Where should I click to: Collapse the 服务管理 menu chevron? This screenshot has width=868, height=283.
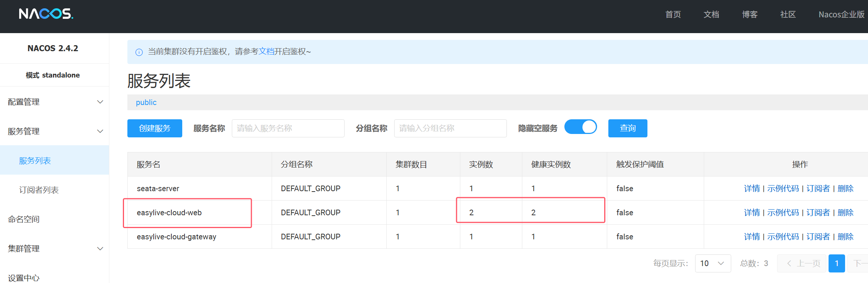click(x=100, y=131)
